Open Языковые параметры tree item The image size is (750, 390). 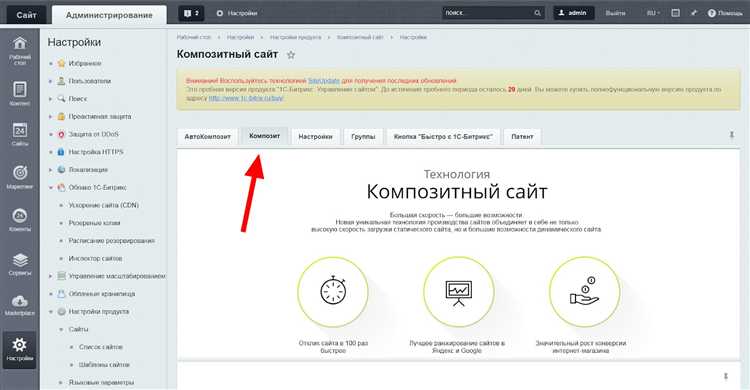pyautogui.click(x=101, y=382)
